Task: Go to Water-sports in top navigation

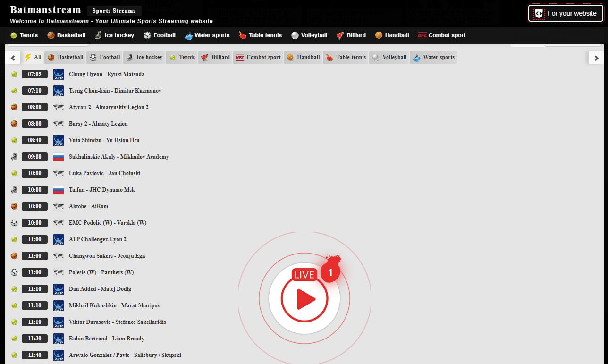Action: [207, 35]
